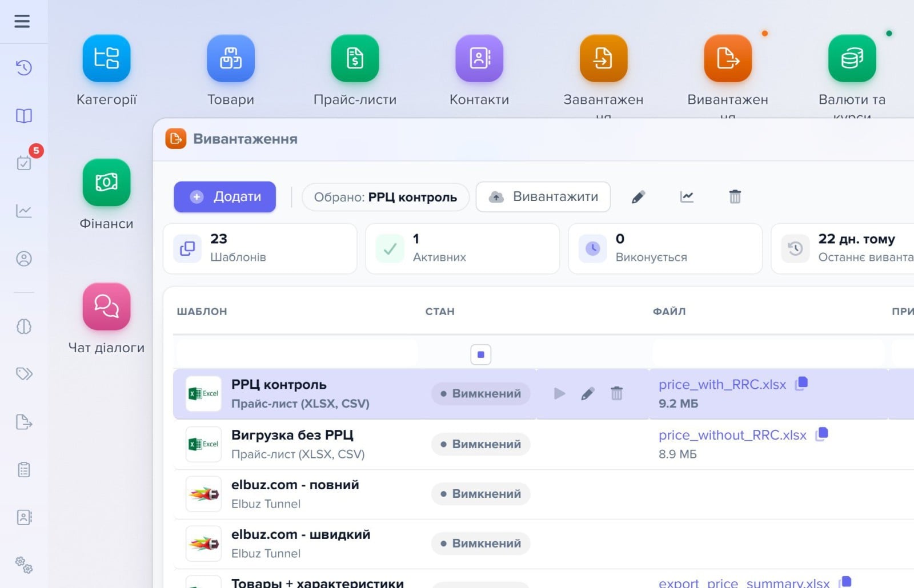Click the Вивантажити button
914x588 pixels.
(543, 197)
